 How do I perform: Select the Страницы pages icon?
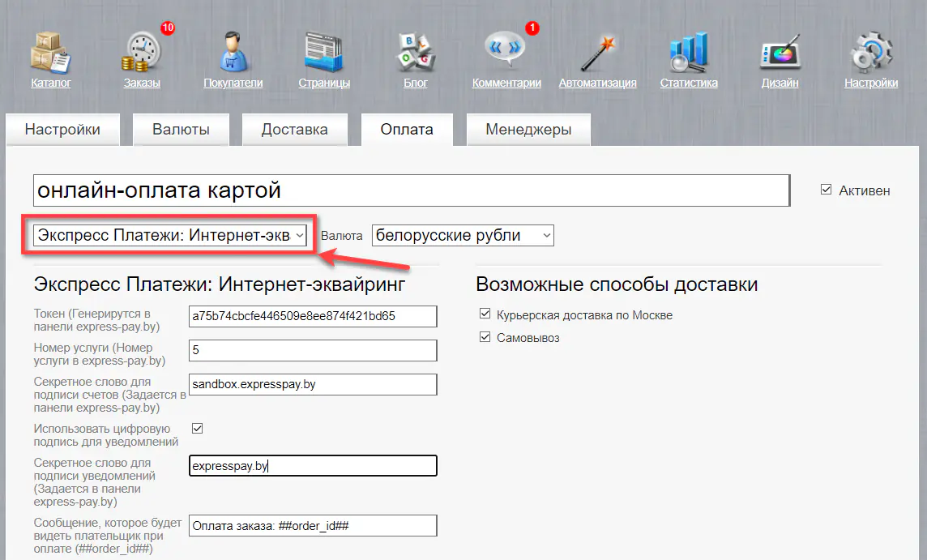[x=323, y=49]
